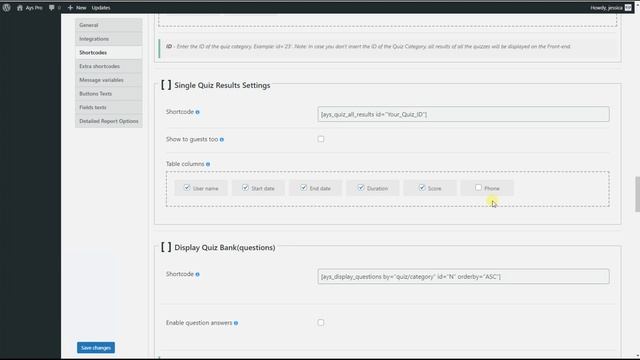Uncheck the User name column checkbox
The width and height of the screenshot is (640, 360).
(x=187, y=188)
